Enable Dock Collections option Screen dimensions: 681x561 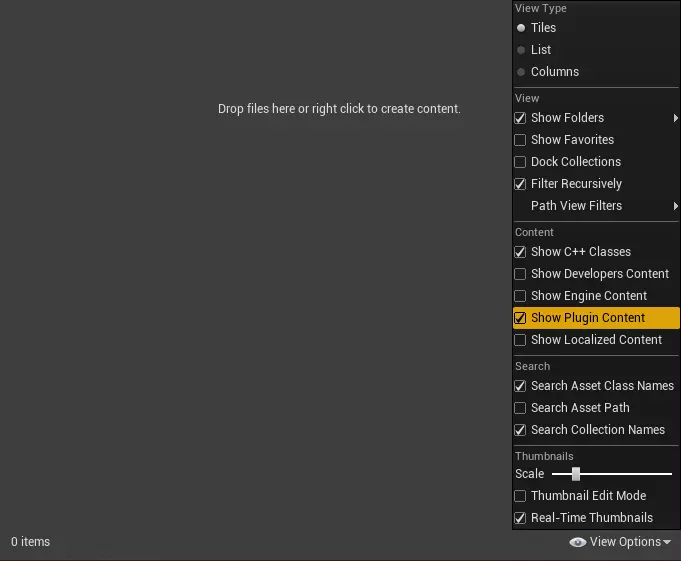point(520,162)
